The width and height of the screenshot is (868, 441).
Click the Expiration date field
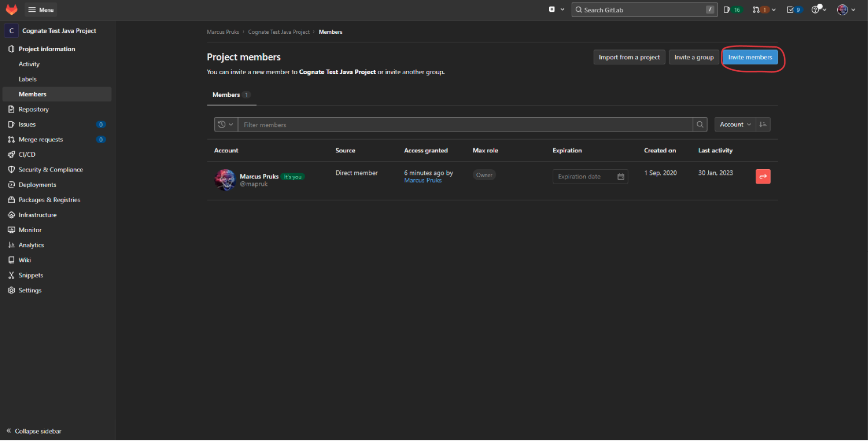[590, 177]
